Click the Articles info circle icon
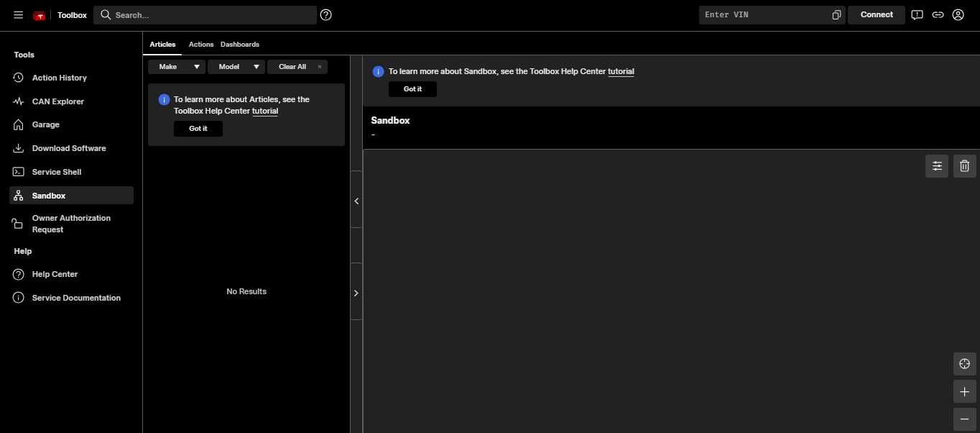Screen dimensions: 980x433 point(164,100)
